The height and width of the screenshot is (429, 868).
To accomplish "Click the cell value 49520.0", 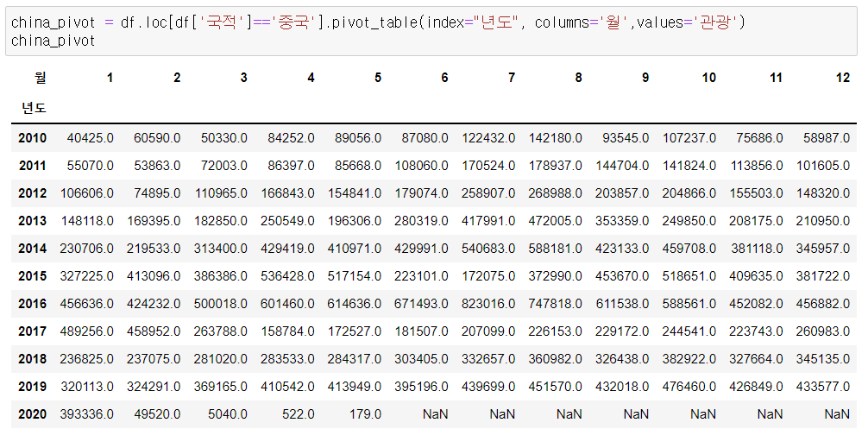I will tap(157, 414).
